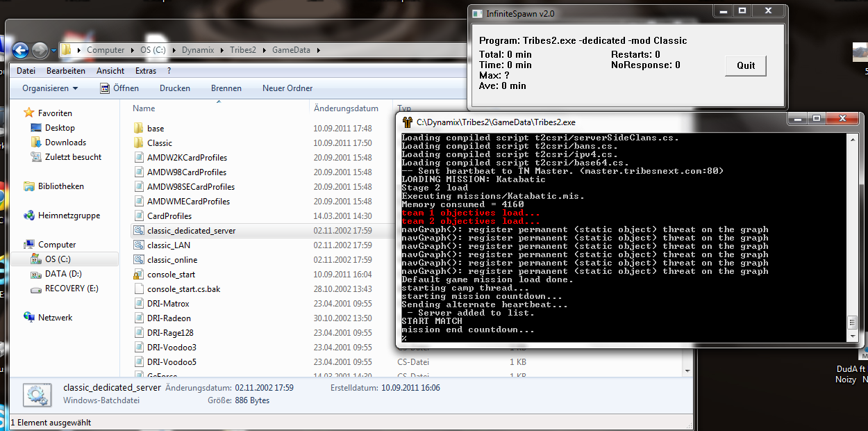This screenshot has width=868, height=431.
Task: Expand the recent locations arrow beside Forward
Action: click(x=53, y=51)
